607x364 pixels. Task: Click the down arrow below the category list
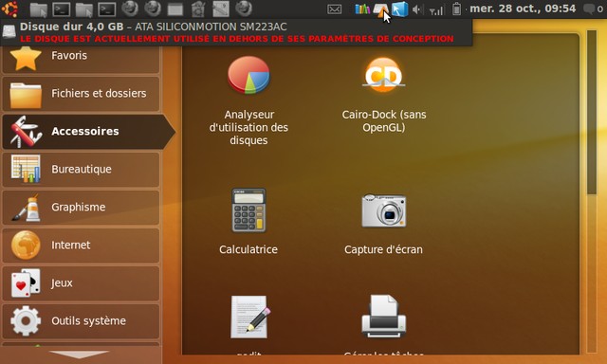coord(80,355)
